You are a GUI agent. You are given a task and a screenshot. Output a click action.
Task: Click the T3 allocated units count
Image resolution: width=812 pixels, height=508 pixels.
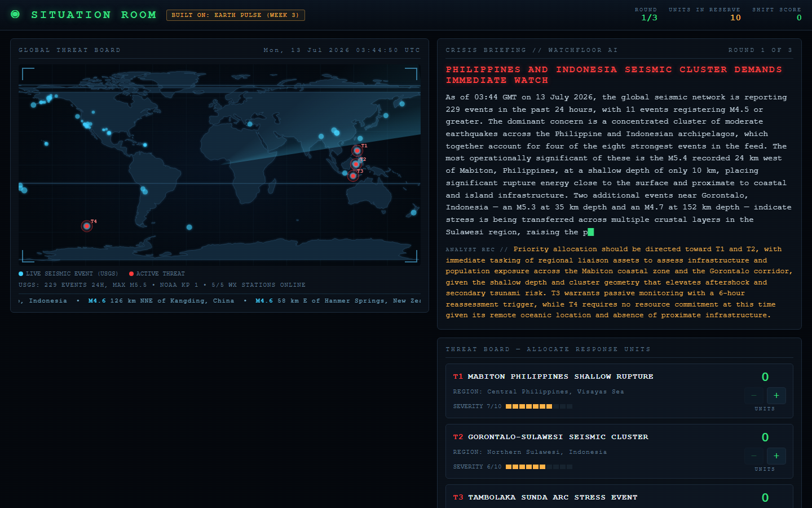click(x=765, y=498)
